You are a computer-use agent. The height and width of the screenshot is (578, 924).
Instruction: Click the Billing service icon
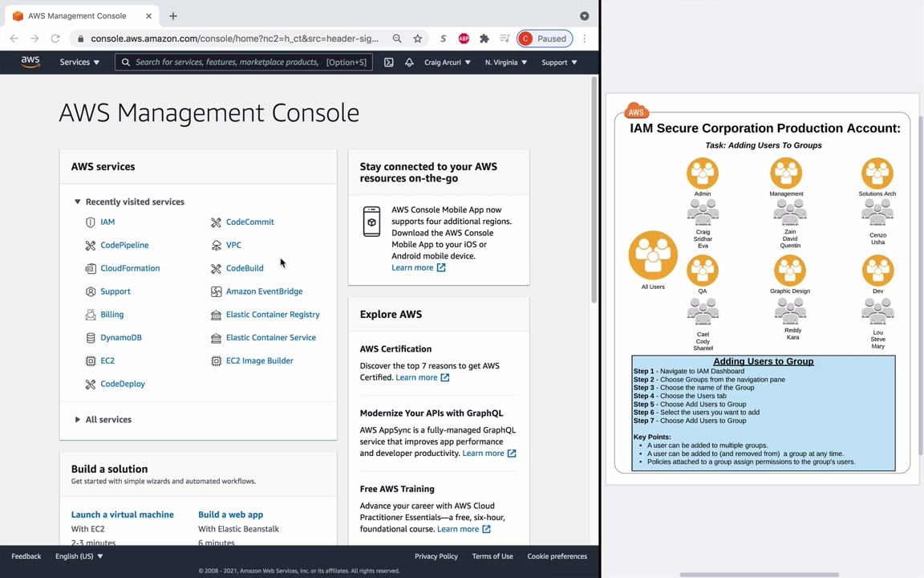[x=90, y=315]
